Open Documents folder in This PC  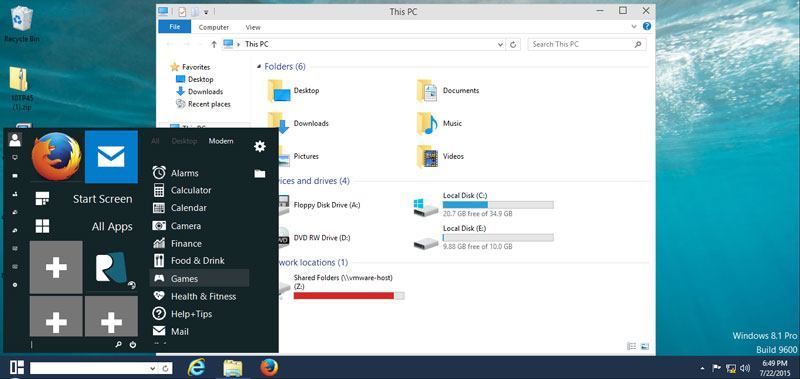click(448, 91)
